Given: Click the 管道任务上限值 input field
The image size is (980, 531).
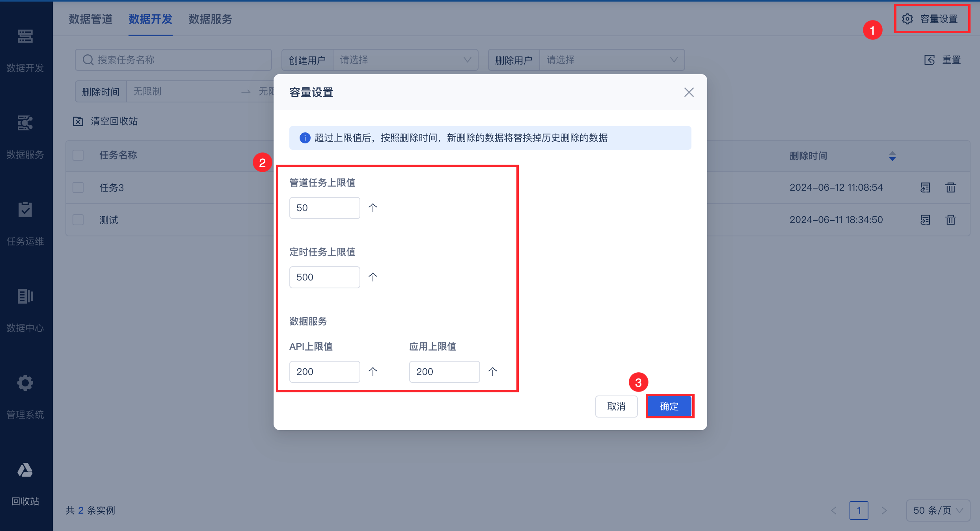Looking at the screenshot, I should 324,208.
